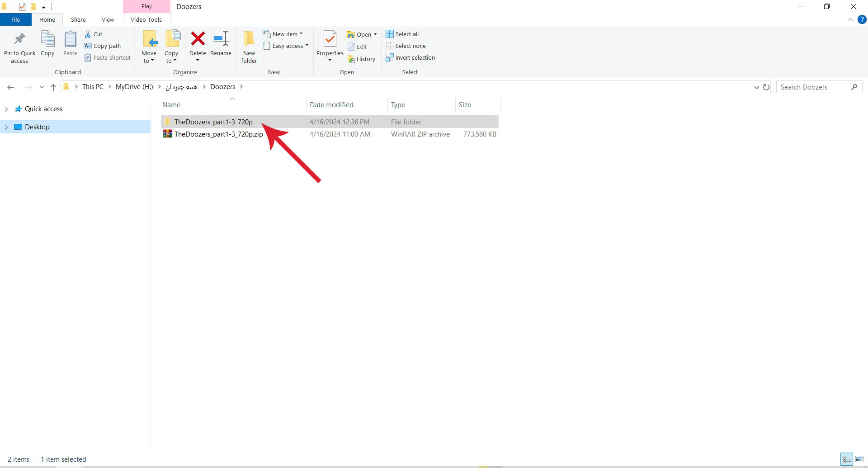Rename the selected folder
Screen dimensions: 868x468
pos(221,44)
